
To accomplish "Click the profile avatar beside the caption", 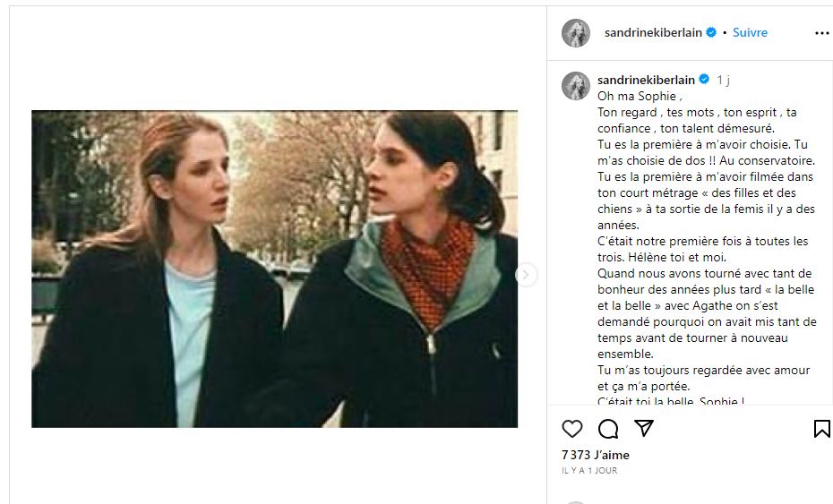I will (x=576, y=86).
